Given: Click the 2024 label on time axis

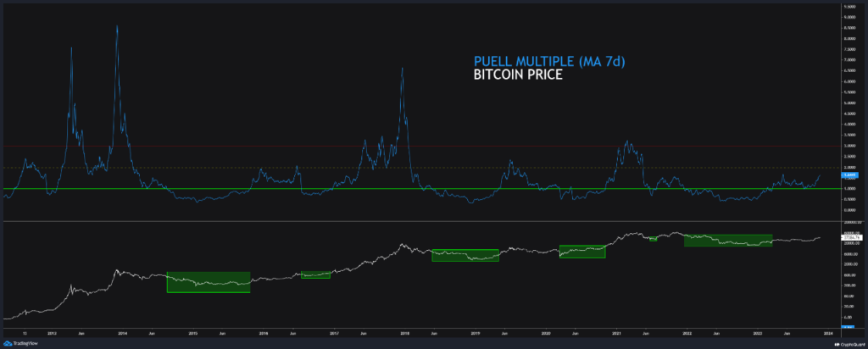Looking at the screenshot, I should click(x=828, y=334).
